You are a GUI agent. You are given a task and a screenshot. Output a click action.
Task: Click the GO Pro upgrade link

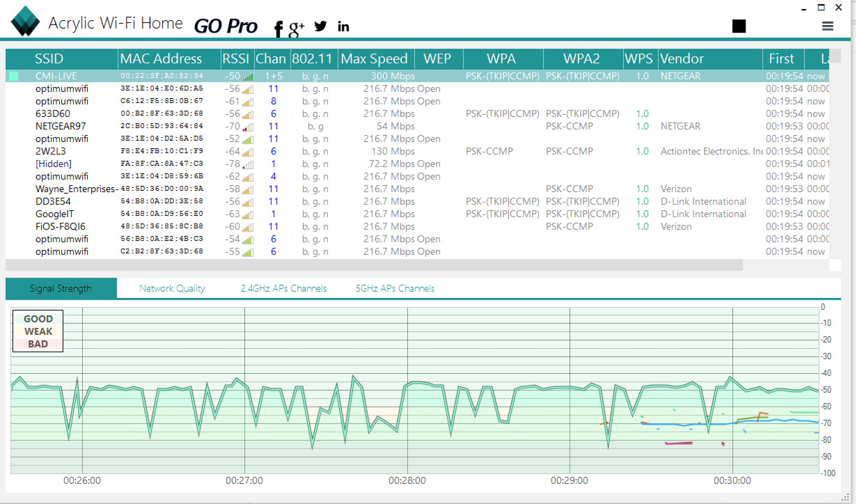click(x=226, y=26)
